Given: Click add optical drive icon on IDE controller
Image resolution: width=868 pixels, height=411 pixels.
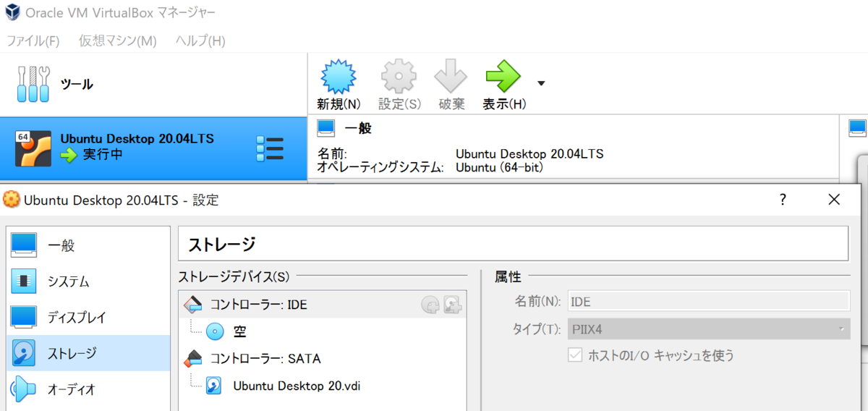Looking at the screenshot, I should (x=430, y=305).
